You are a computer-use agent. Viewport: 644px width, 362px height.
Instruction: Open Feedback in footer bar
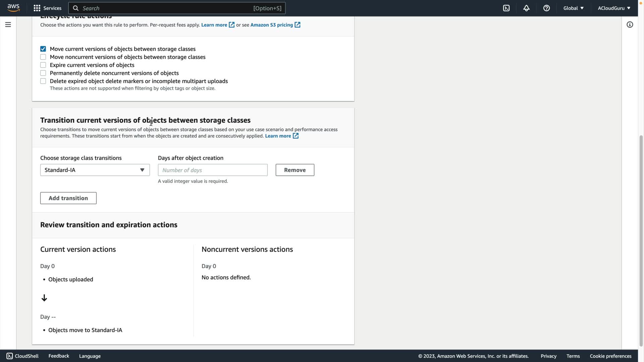pos(59,356)
